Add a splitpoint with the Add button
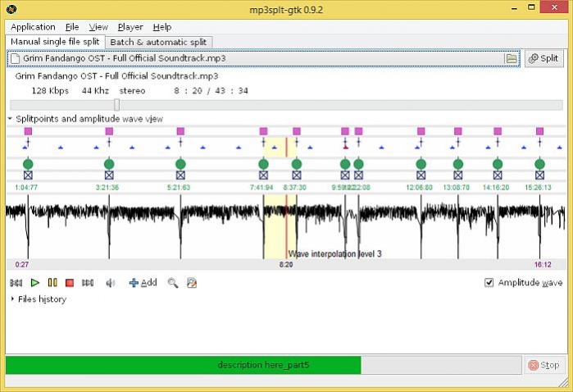Viewport: 573px width, 392px height. tap(143, 283)
